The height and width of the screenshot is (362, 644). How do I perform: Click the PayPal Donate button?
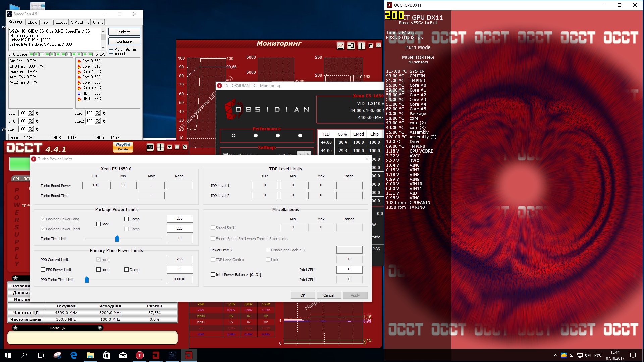click(123, 147)
